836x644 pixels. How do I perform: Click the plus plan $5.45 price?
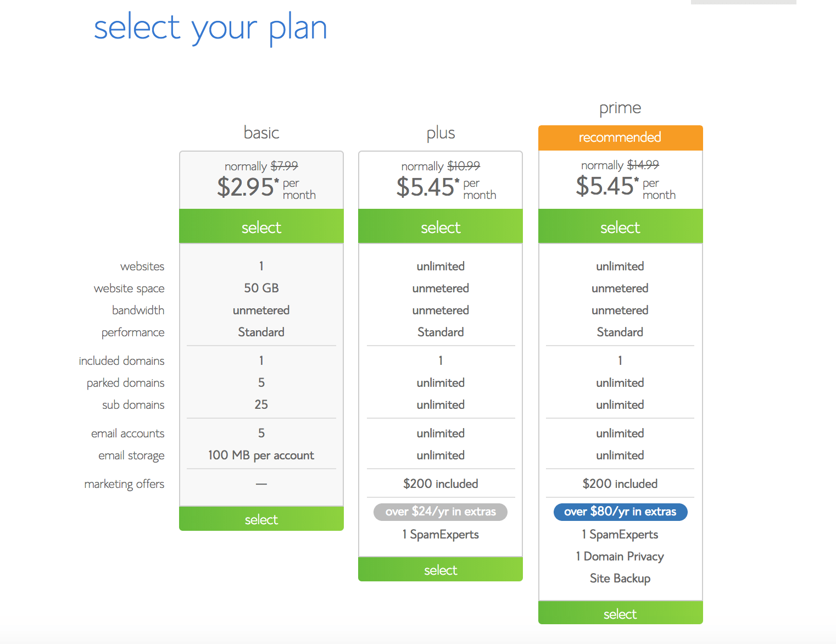tap(425, 187)
